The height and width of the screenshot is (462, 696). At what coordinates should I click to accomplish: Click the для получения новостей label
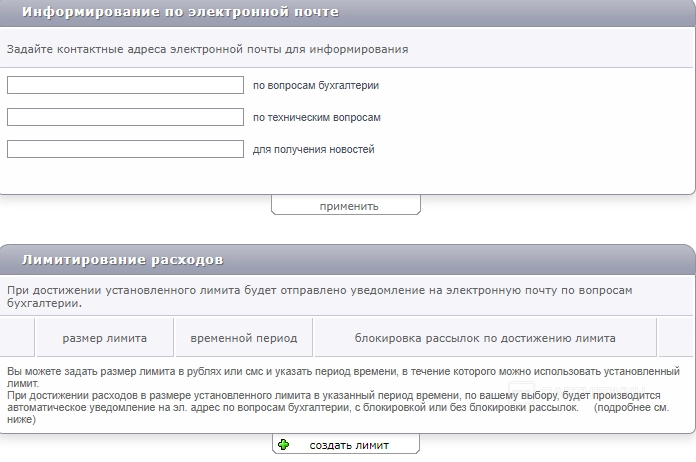[x=314, y=150]
